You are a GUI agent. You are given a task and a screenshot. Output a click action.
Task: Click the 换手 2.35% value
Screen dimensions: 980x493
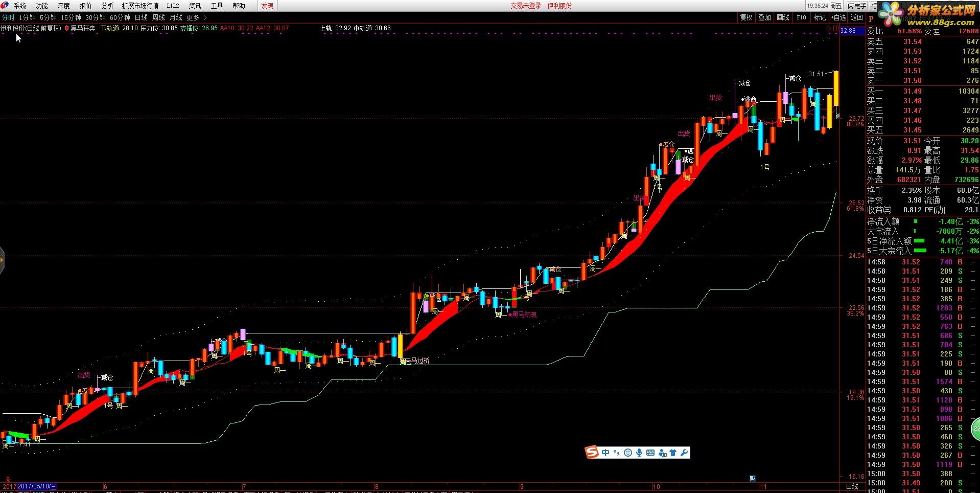pyautogui.click(x=912, y=190)
